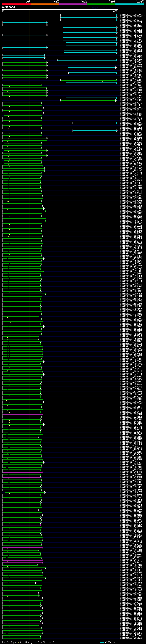Open the UniRef100_Q9LHL6 entry
Viewport: 146px width, 644px height.
(x=131, y=120)
